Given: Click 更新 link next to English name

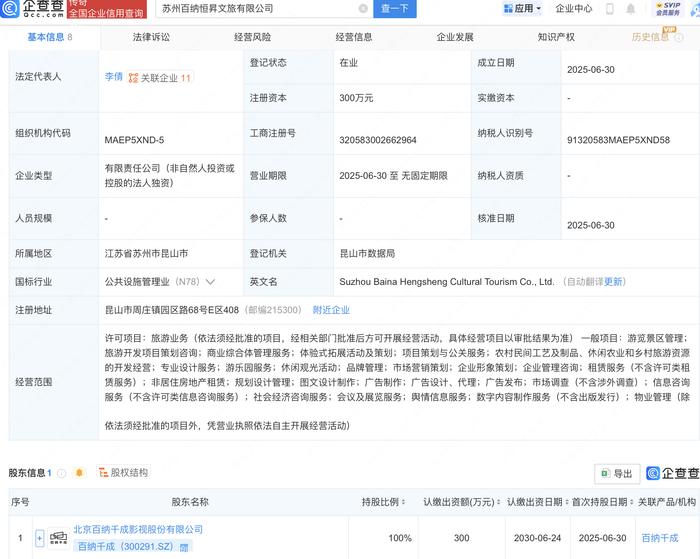Looking at the screenshot, I should (x=613, y=282).
